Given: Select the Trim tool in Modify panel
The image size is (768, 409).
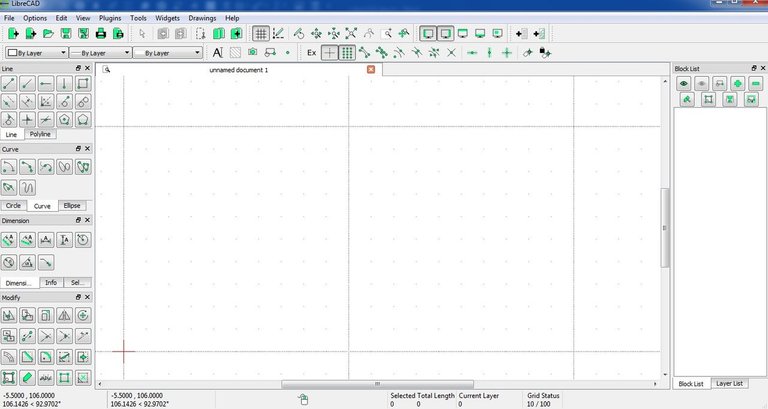Looking at the screenshot, I should point(46,336).
